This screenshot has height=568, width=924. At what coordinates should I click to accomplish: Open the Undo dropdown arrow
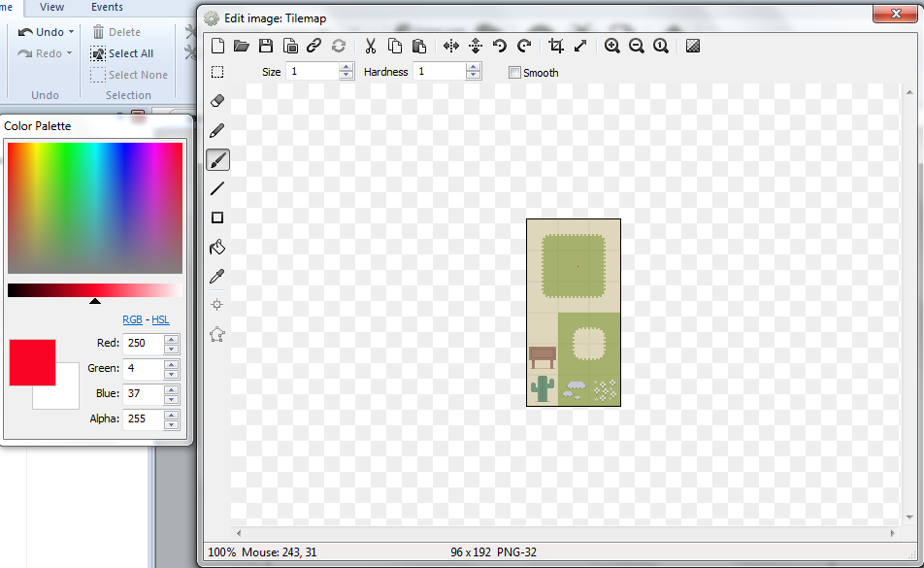point(71,32)
